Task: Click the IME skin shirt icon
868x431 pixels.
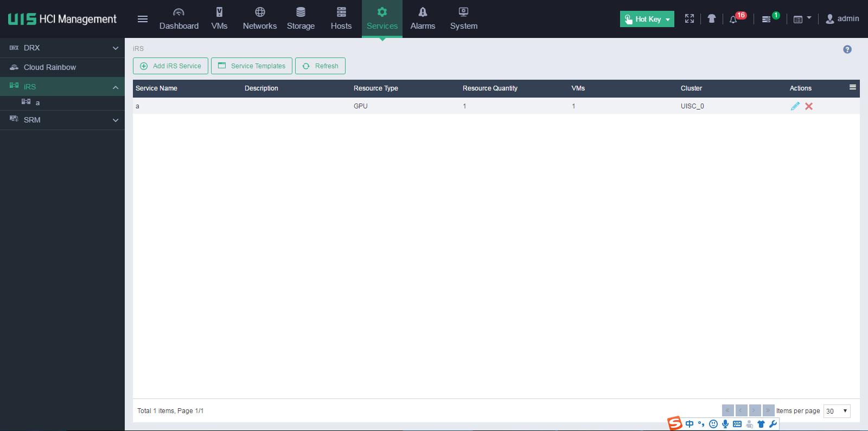Action: [761, 424]
